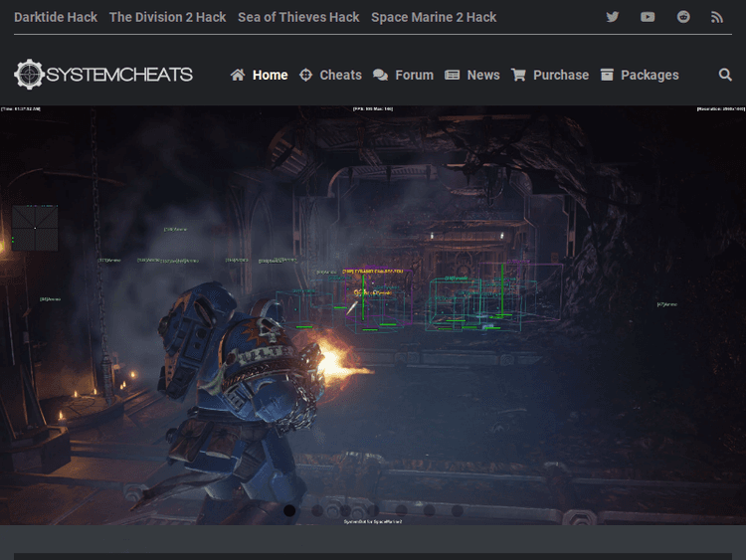Viewport: 746px width, 560px height.
Task: Open the Twitter social link icon
Action: pos(613,17)
